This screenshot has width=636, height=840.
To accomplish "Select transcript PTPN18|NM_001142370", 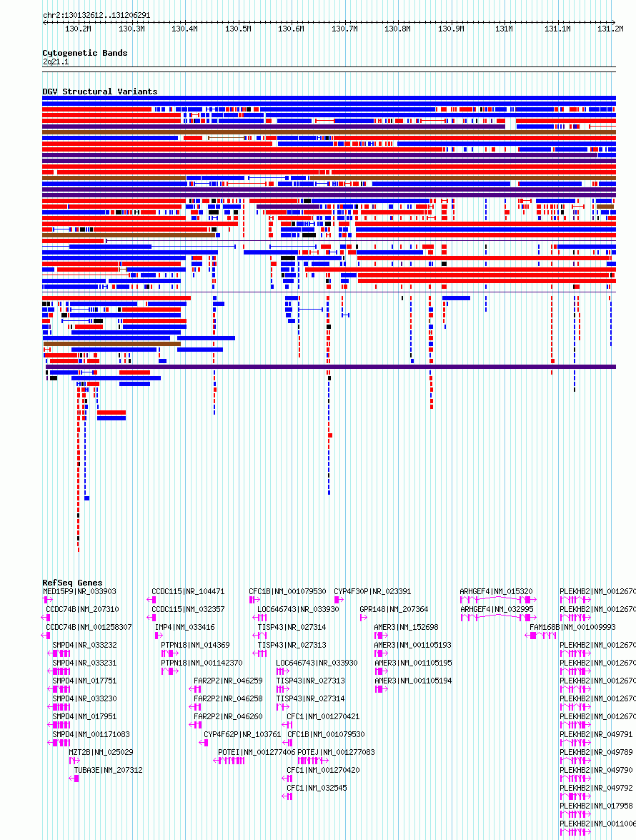I will click(202, 663).
